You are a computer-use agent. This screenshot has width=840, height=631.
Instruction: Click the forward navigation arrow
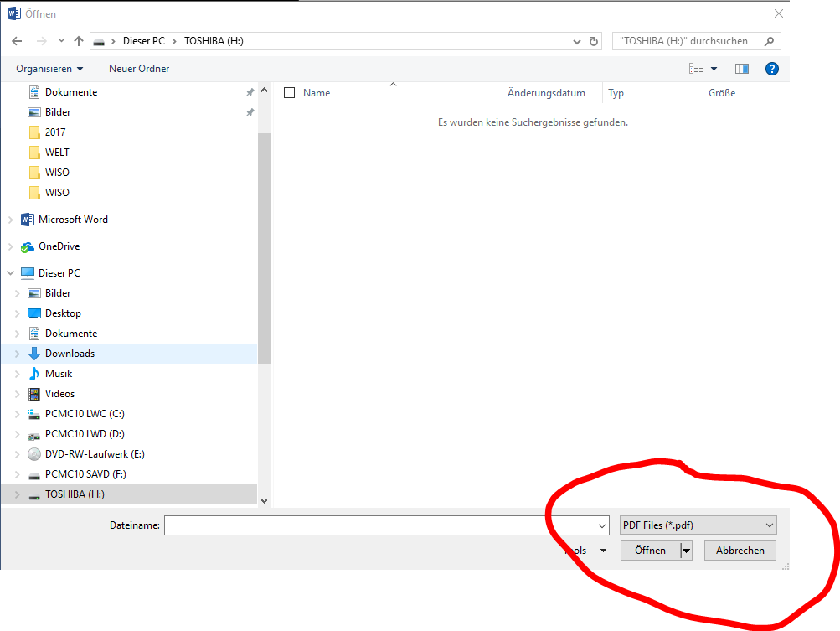point(41,41)
